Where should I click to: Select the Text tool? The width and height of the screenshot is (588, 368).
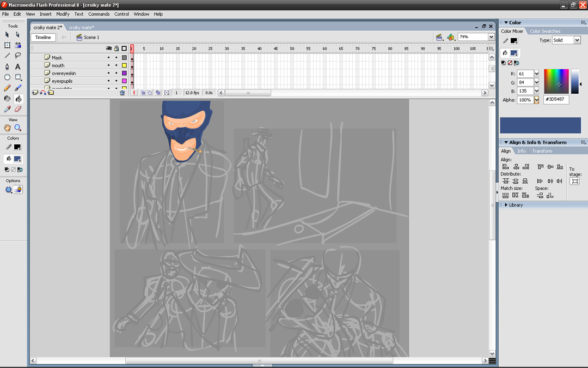point(18,67)
